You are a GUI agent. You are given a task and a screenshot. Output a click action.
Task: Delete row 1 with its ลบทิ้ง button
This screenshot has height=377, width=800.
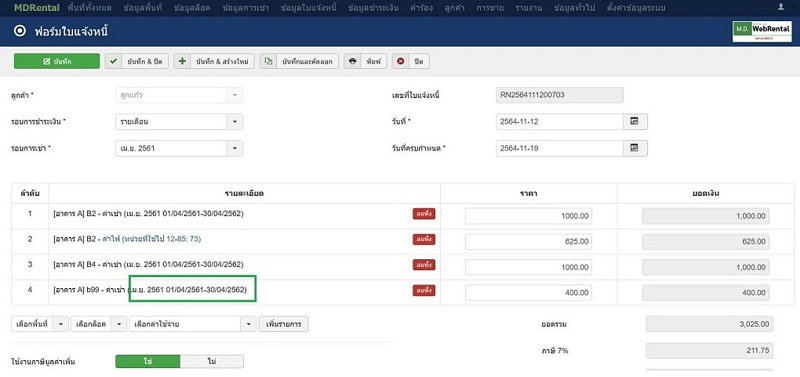pyautogui.click(x=424, y=214)
